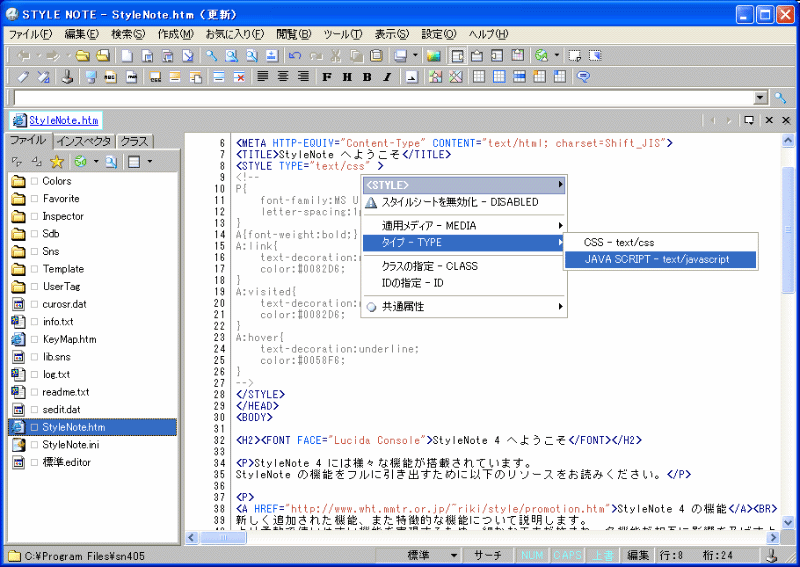Check the box beside StyleNote.ini
This screenshot has width=800, height=567.
(34, 445)
